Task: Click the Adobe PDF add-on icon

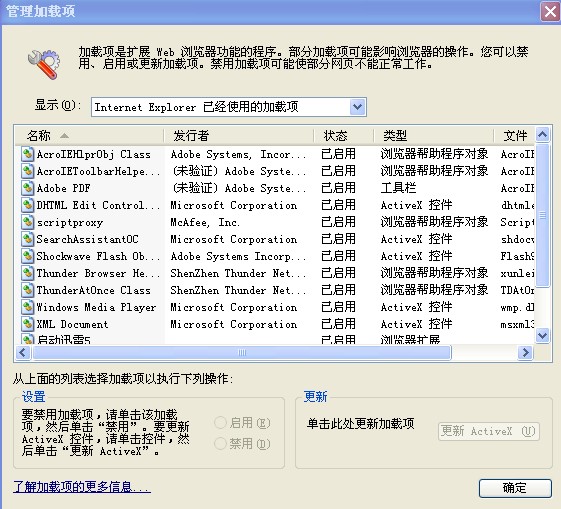Action: pyautogui.click(x=27, y=188)
